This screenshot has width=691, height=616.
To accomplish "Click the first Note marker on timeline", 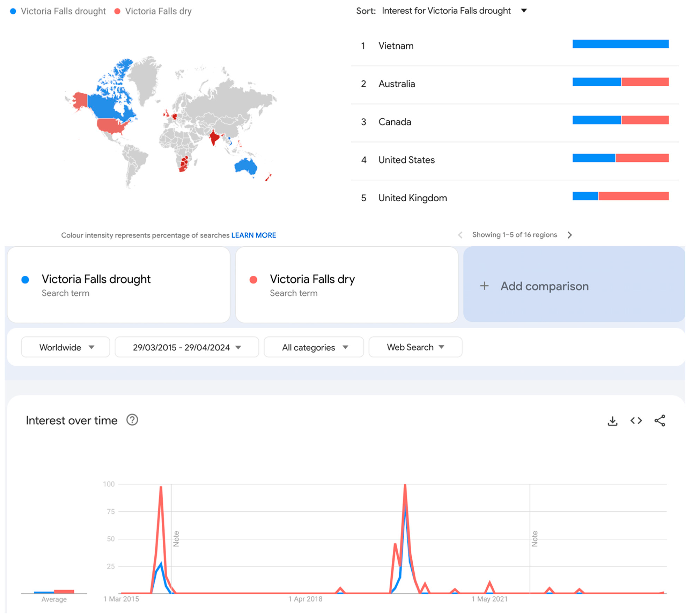I will [176, 539].
